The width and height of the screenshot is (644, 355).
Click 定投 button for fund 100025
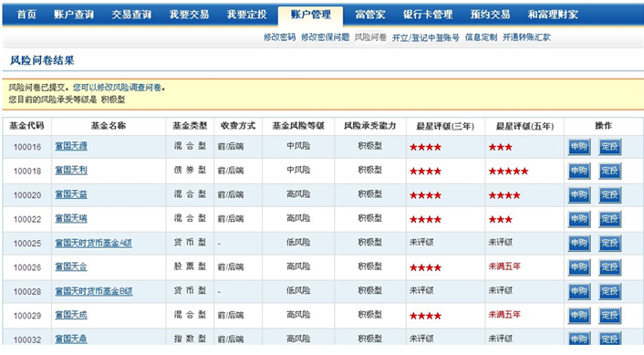pyautogui.click(x=609, y=244)
